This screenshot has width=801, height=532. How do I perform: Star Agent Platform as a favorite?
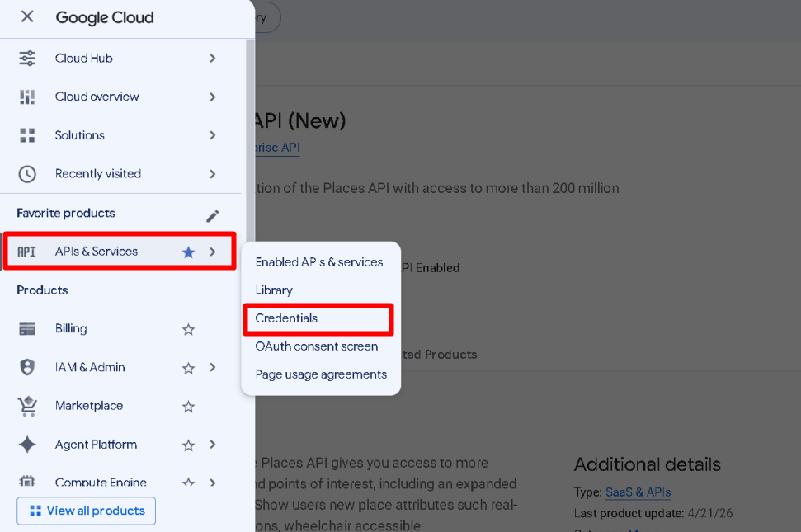[x=189, y=445]
